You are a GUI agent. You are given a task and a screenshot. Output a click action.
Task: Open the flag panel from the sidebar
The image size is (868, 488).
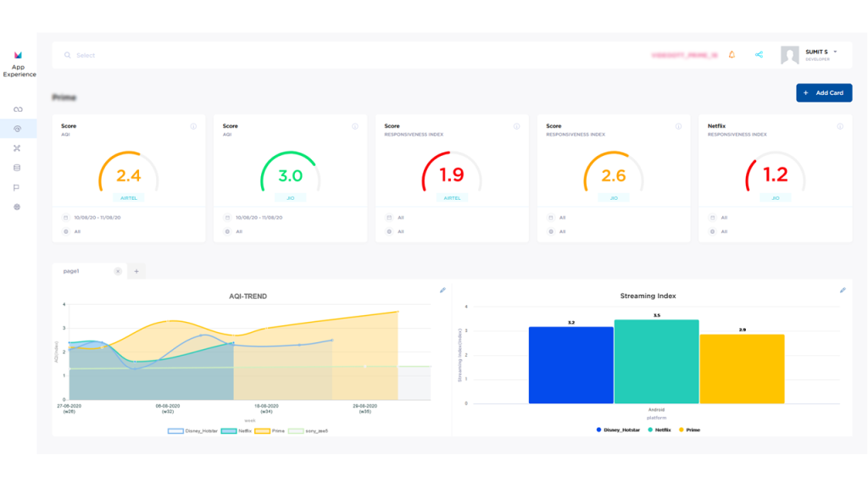18,187
